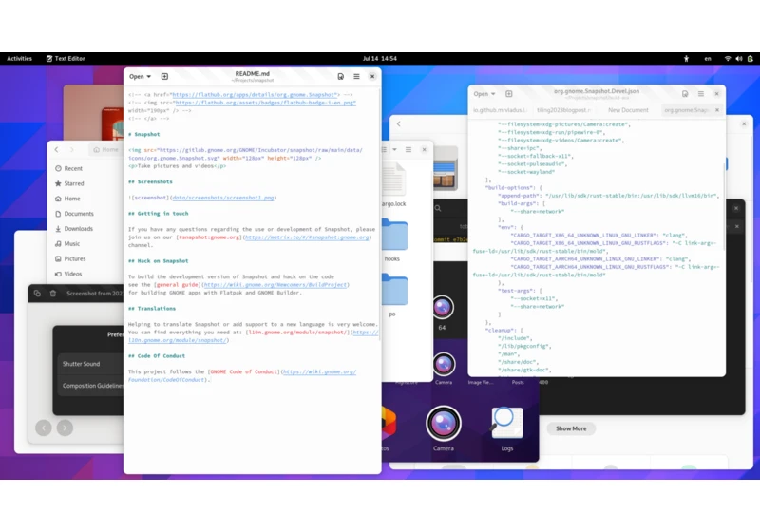Open the hamburger menu in the Snapshot.Devel.json window
760x532 pixels.
[x=701, y=94]
